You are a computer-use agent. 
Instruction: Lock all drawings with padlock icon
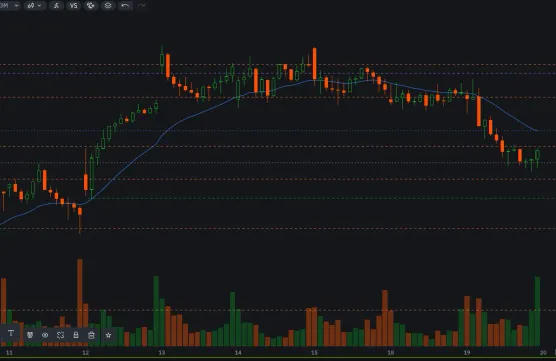(76, 335)
